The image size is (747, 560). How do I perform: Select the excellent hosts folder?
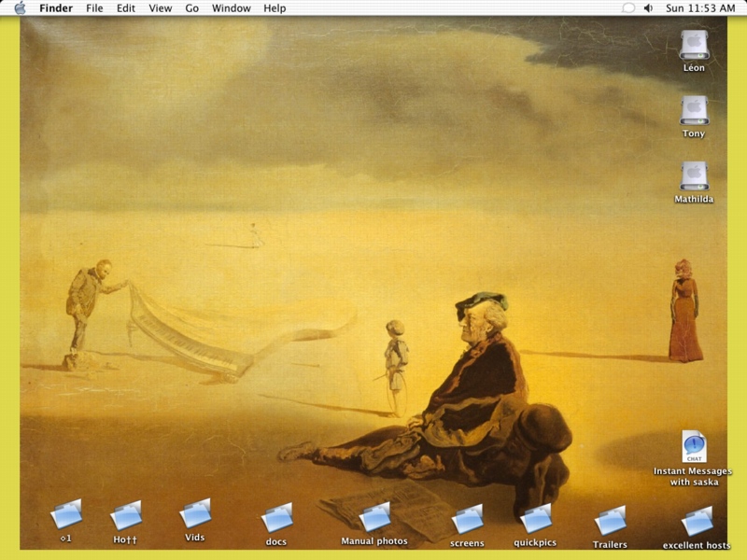[697, 521]
